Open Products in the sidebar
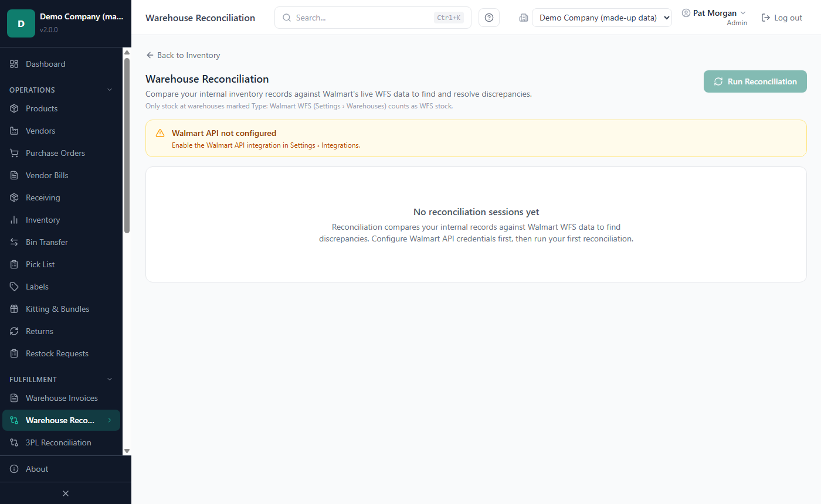821x504 pixels. point(61,108)
